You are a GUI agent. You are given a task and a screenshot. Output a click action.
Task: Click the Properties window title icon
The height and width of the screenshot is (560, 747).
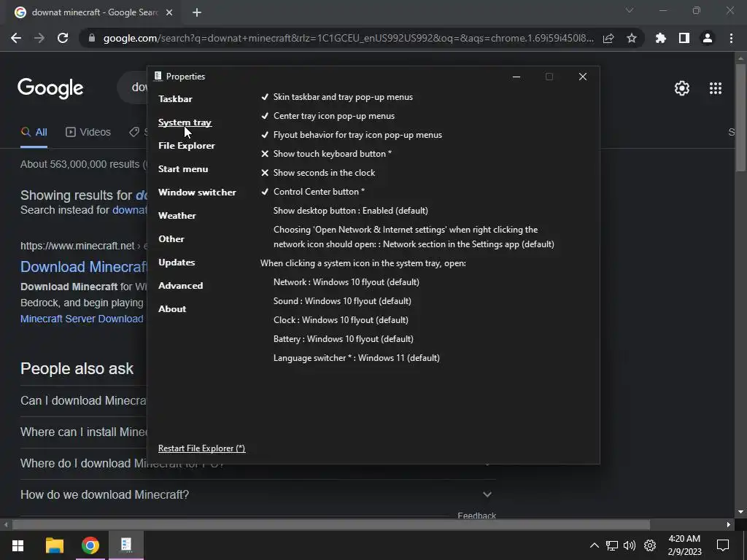(x=158, y=76)
